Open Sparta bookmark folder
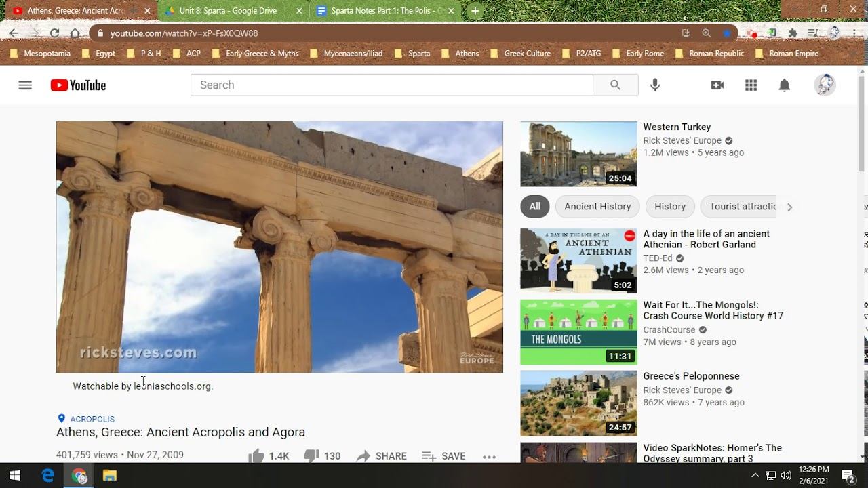 point(412,54)
